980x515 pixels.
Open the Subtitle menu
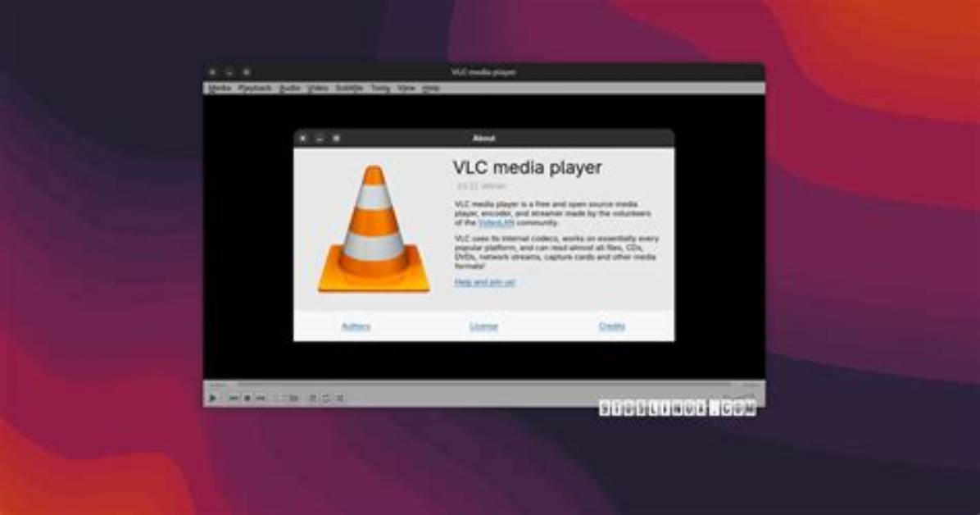pos(349,89)
